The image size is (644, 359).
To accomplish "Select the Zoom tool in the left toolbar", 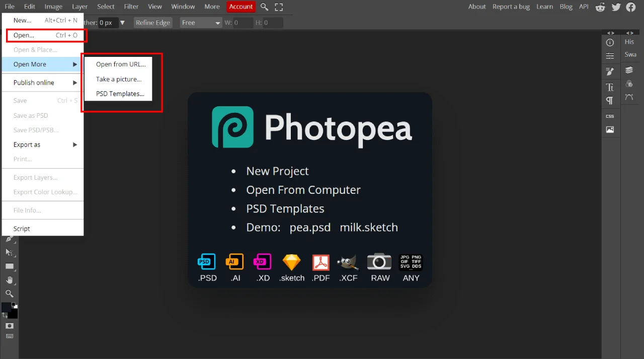I will [9, 294].
